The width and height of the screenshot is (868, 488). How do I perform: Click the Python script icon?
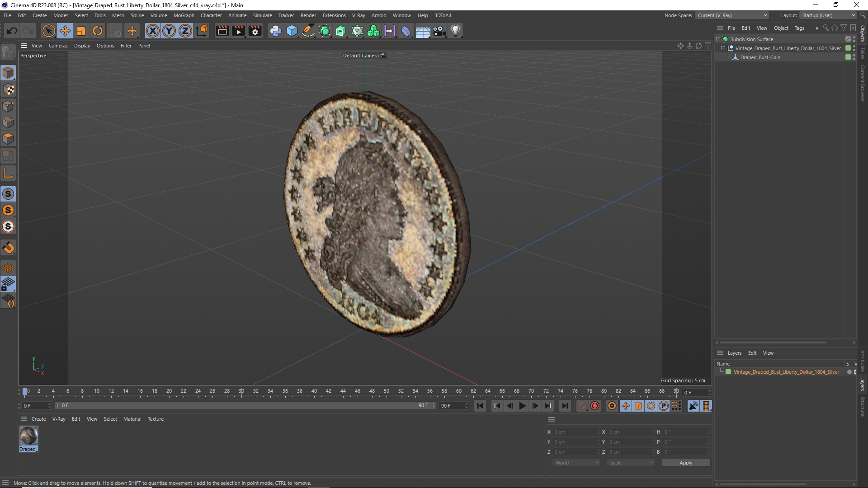[275, 31]
